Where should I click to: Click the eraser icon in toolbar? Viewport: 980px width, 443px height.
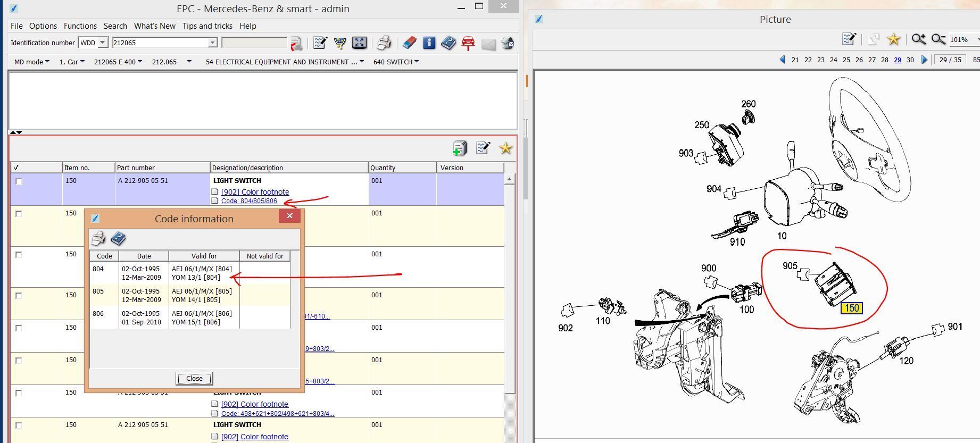[409, 43]
